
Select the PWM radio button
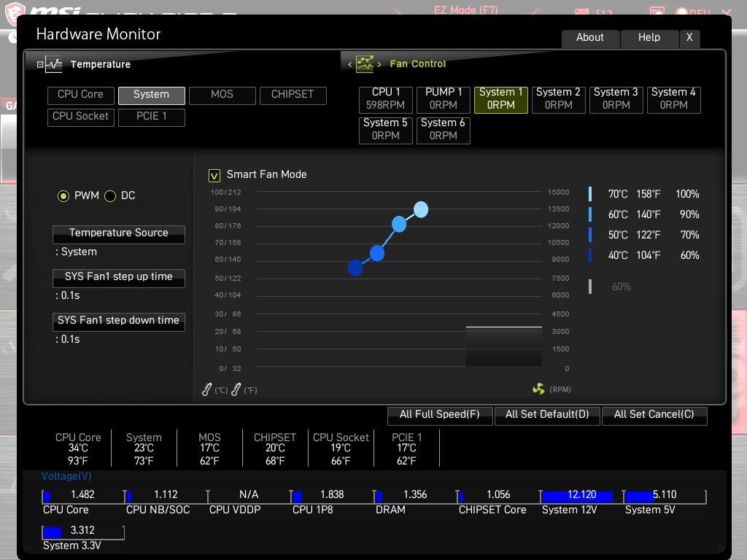[63, 196]
